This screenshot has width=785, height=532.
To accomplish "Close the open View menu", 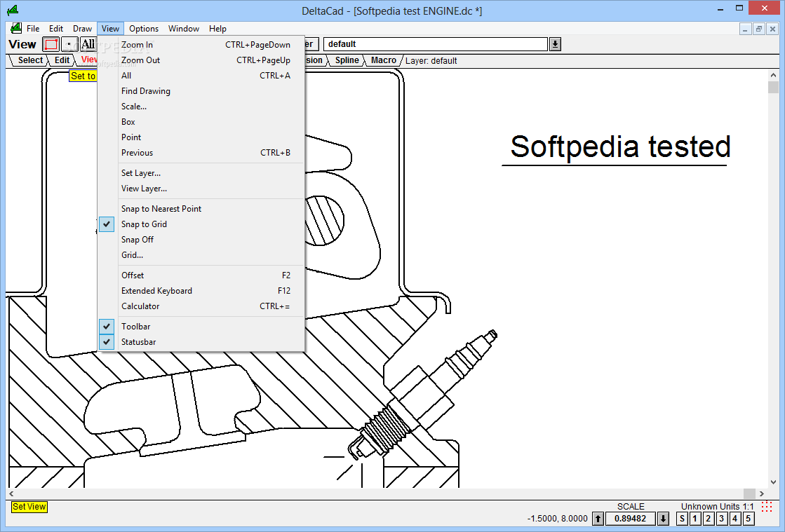I will pyautogui.click(x=110, y=29).
